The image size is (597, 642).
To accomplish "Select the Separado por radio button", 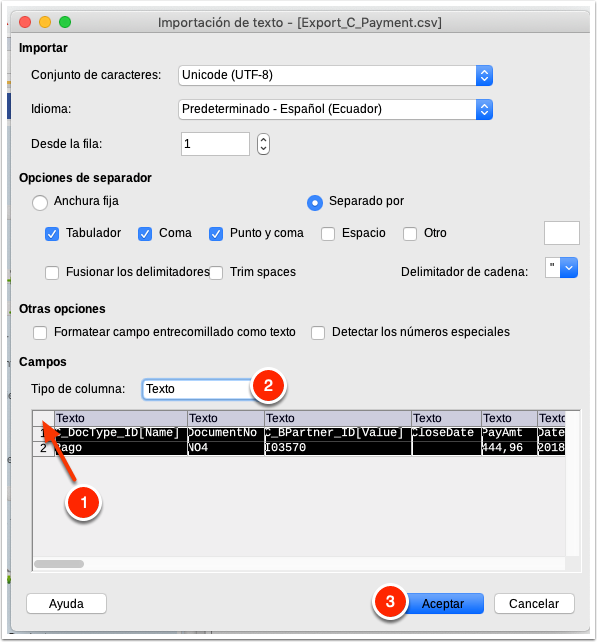I will click(x=315, y=203).
